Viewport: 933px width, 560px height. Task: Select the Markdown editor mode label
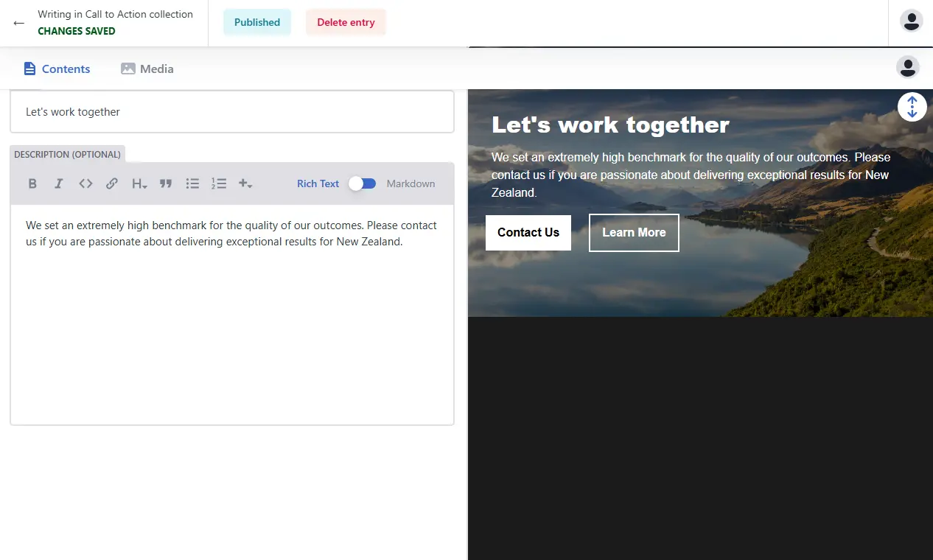(410, 183)
